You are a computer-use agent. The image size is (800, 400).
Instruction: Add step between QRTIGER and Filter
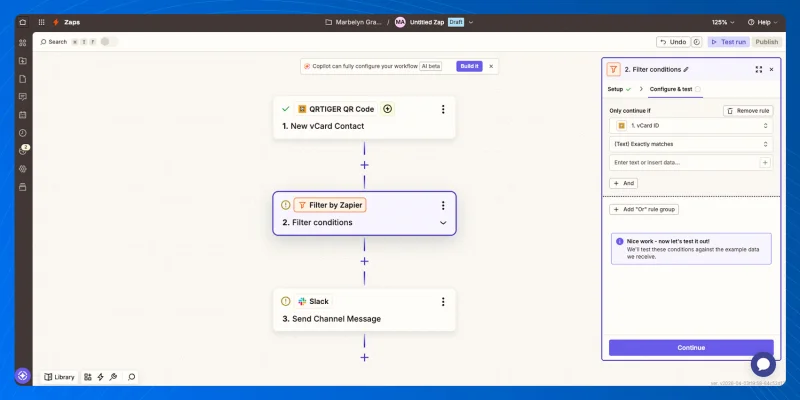tap(364, 165)
